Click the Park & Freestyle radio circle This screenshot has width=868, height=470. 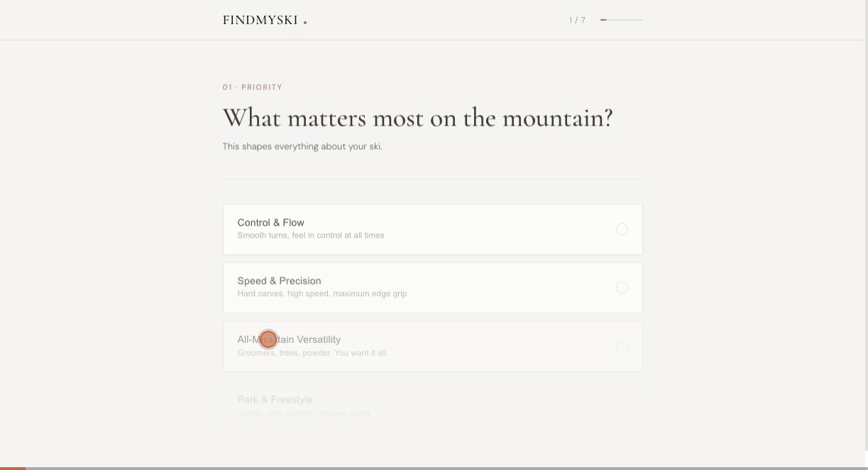pyautogui.click(x=622, y=405)
